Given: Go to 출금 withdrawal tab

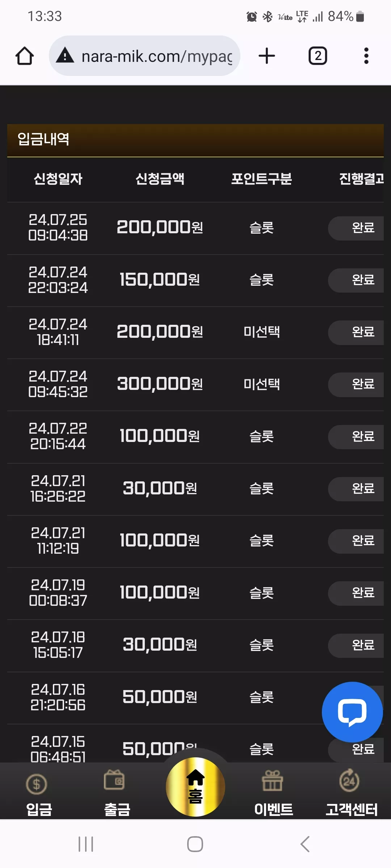Looking at the screenshot, I should (x=117, y=794).
